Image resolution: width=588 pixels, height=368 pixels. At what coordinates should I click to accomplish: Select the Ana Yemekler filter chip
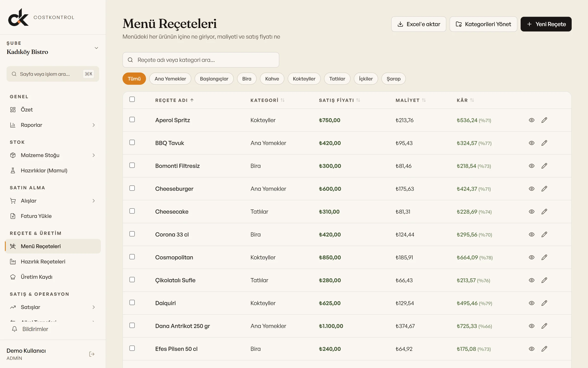click(170, 79)
